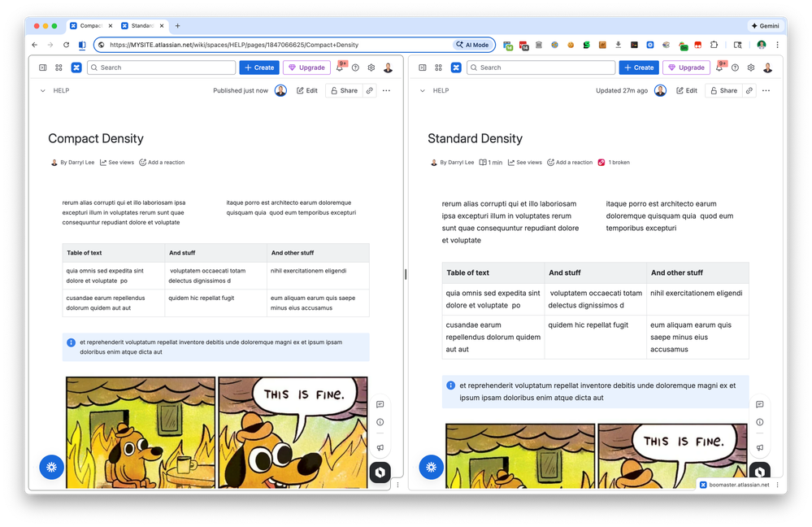This screenshot has width=812, height=527.
Task: Click By Darryl Lee on Compact Density page
Action: click(72, 162)
